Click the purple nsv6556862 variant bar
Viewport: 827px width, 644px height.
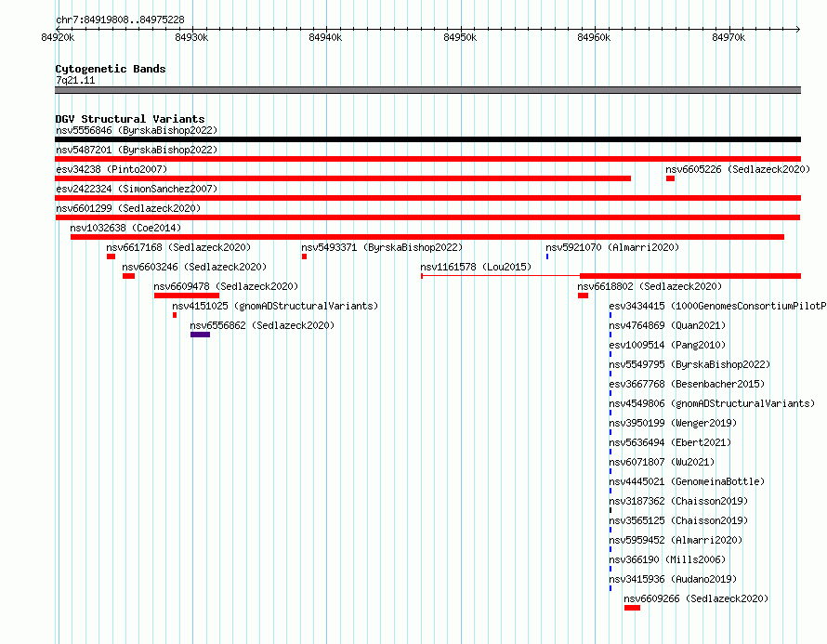tap(200, 335)
